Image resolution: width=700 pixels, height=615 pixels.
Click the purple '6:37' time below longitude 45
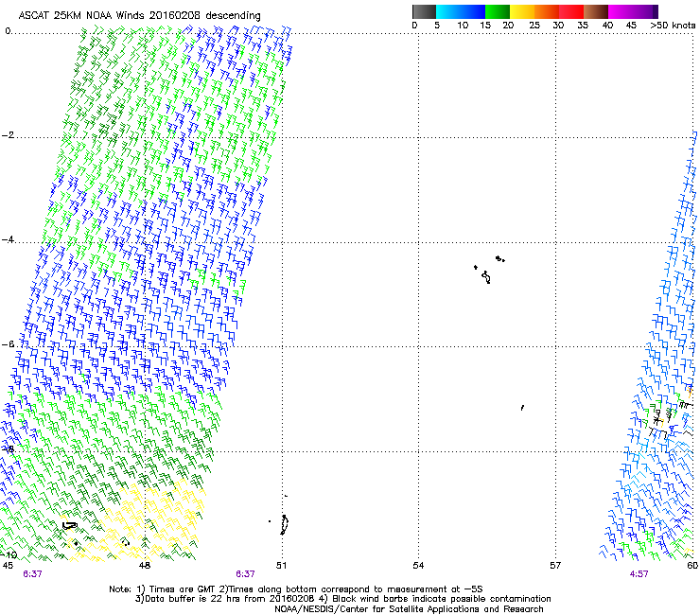click(32, 574)
